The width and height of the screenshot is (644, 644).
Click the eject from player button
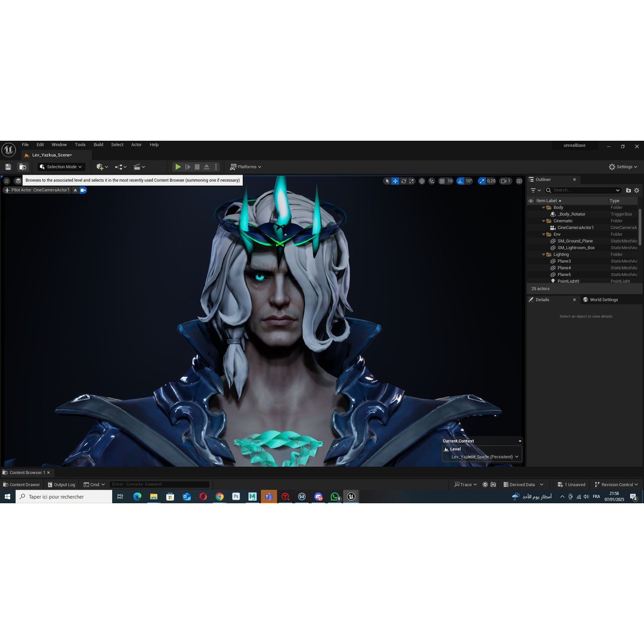point(206,167)
